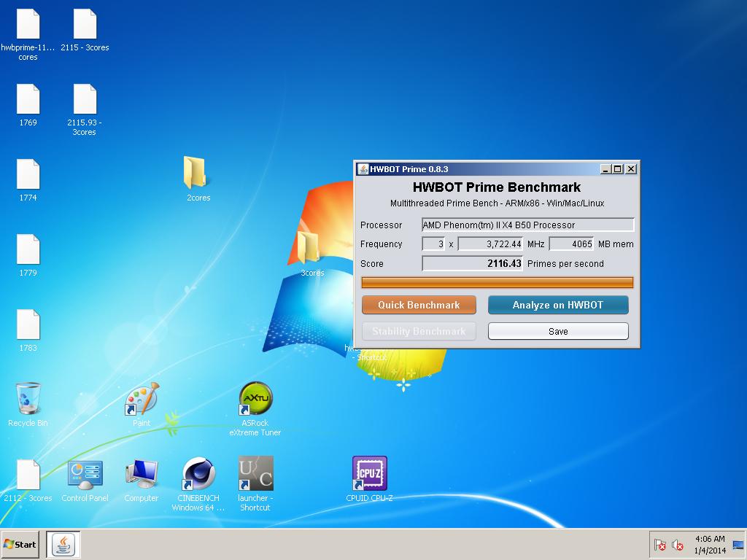
Task: Open the Control Panel desktop icon
Action: 85,474
